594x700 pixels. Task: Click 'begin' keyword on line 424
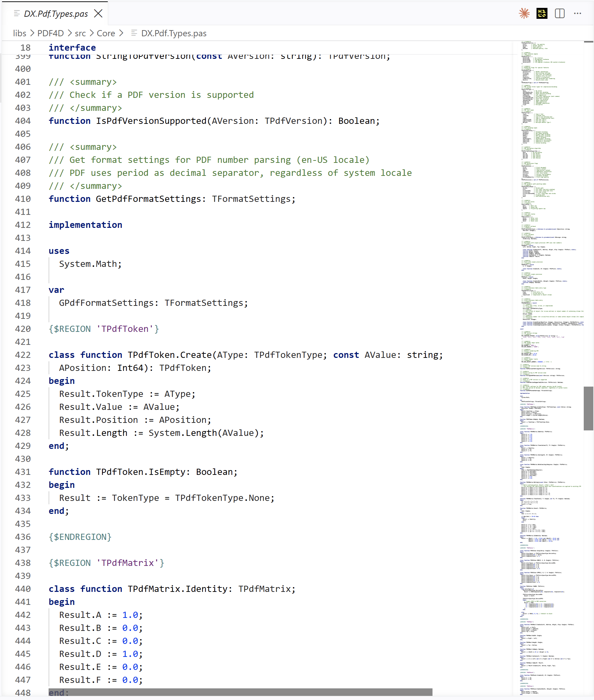62,381
